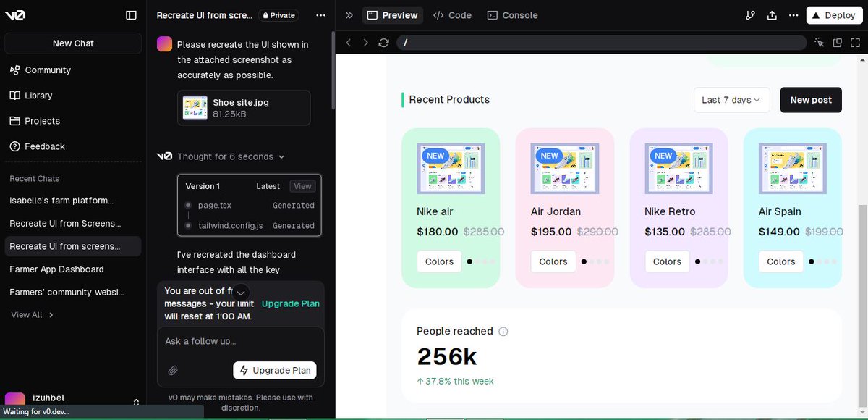Collapse the chat panel with double chevron icon
Viewport: 868px width, 420px height.
[x=349, y=15]
